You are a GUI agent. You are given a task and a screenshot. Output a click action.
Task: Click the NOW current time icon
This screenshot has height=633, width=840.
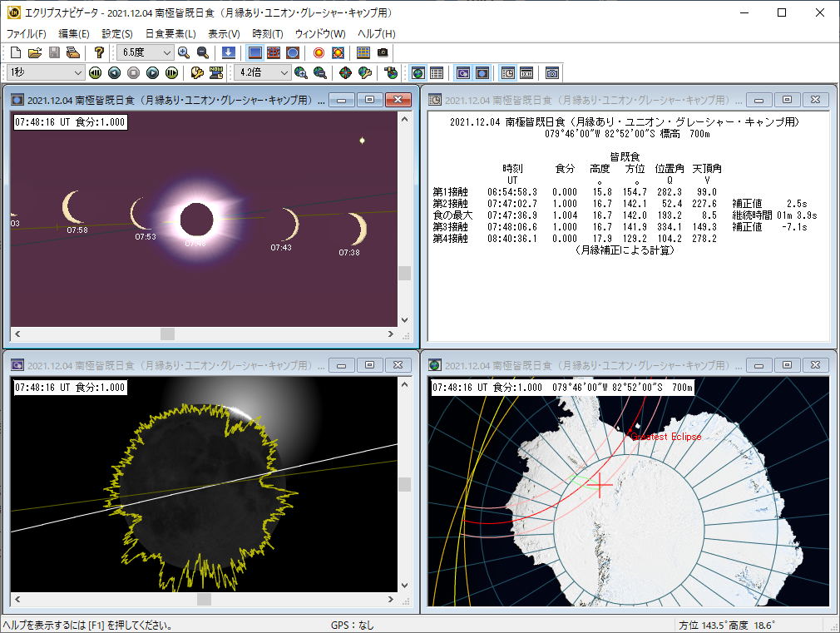click(x=216, y=73)
